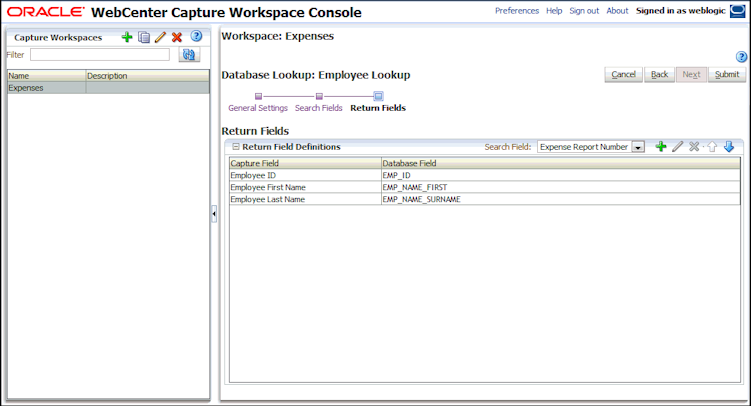Click the disabled Next button
This screenshot has width=751, height=406.
[691, 75]
